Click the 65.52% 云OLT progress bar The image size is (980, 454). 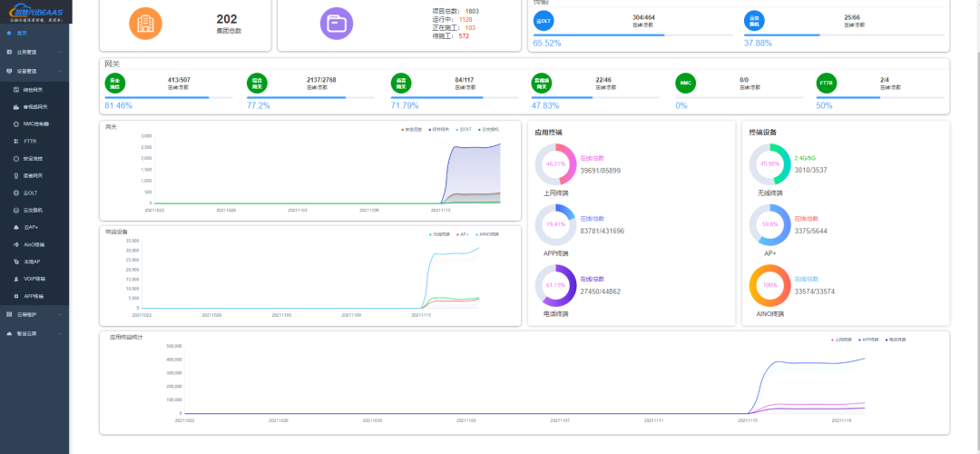633,35
